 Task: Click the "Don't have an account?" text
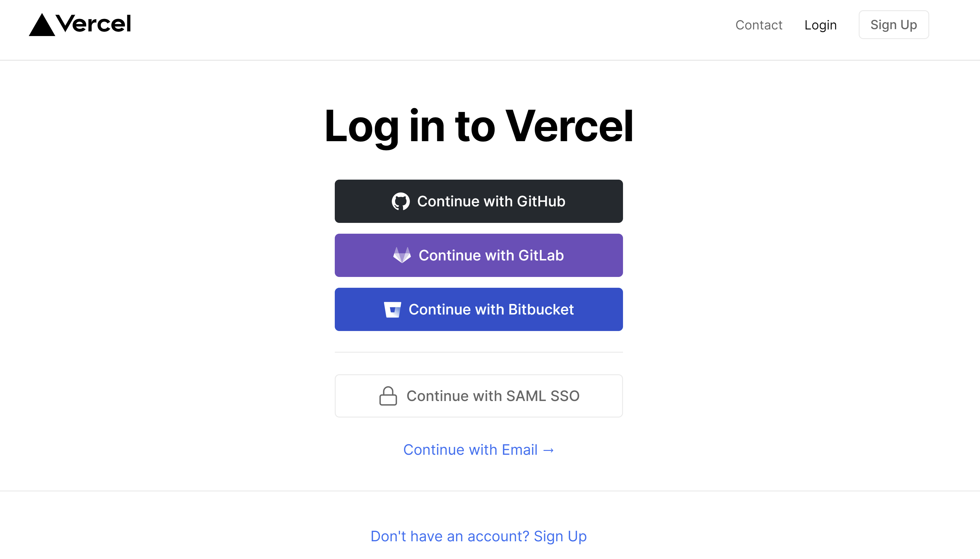pyautogui.click(x=450, y=536)
